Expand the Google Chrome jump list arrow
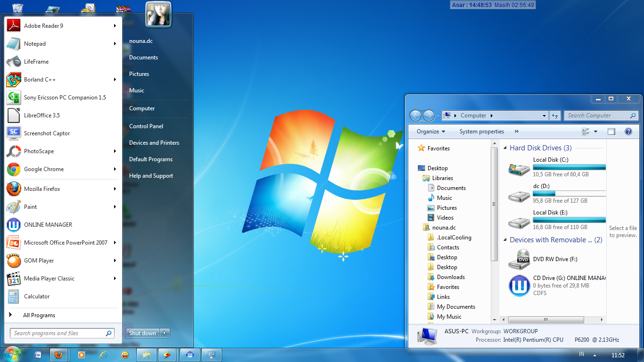The image size is (644, 362). pyautogui.click(x=115, y=169)
